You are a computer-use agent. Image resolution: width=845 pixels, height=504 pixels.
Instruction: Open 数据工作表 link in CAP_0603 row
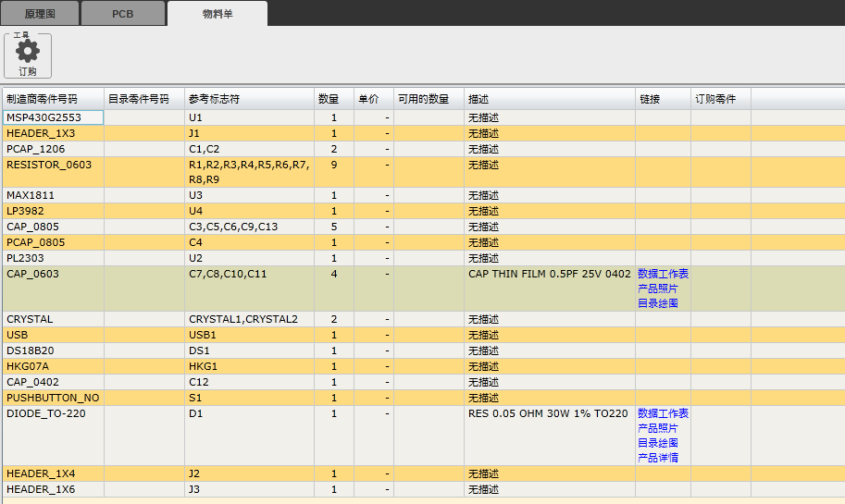[x=663, y=274]
